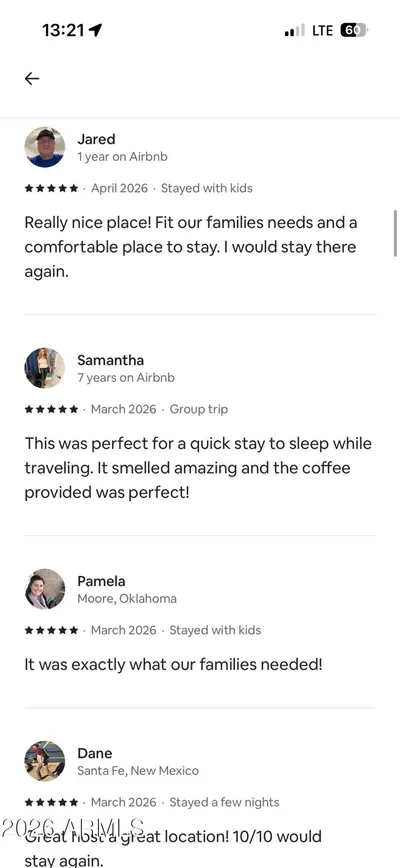Tap the battery indicator in status bar
400x868 pixels.
[x=354, y=30]
